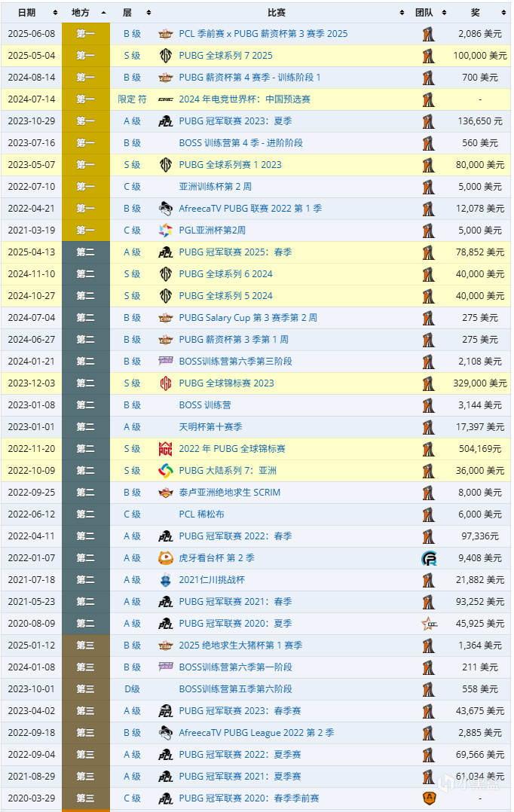
Task: Select the 第一 placement cell for 2021-03-19
Action: (x=85, y=230)
